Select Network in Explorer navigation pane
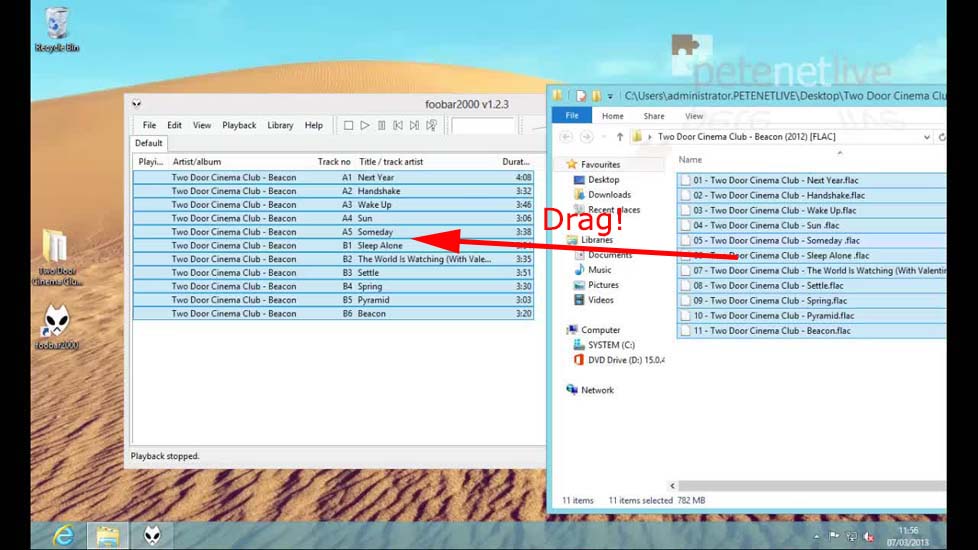 click(597, 390)
